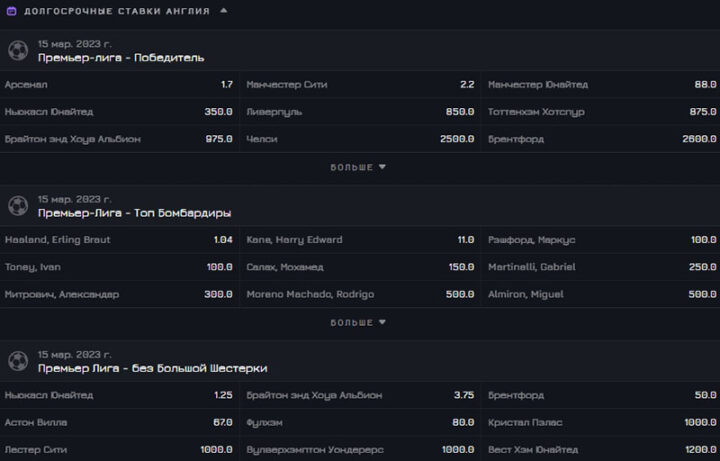
Task: Click the soccer ball icon in header
Action: (x=11, y=11)
